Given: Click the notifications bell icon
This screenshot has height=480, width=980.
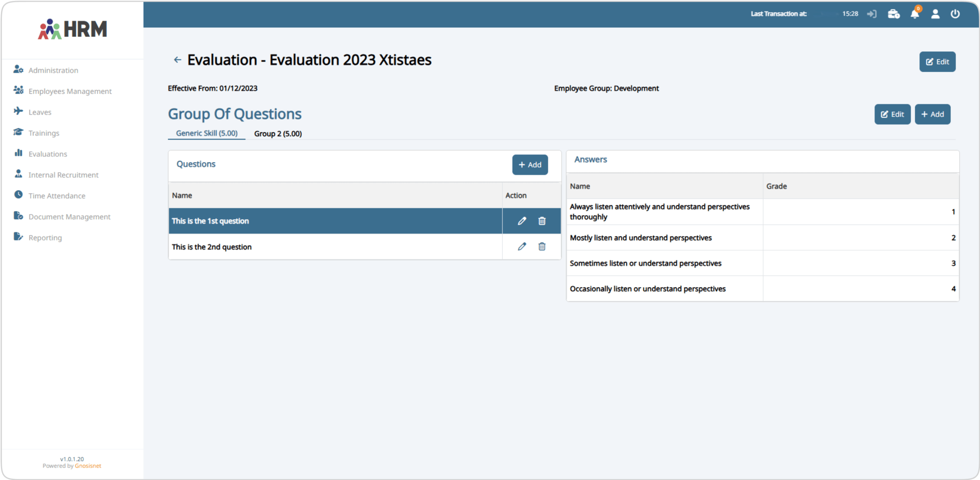Looking at the screenshot, I should pos(914,14).
